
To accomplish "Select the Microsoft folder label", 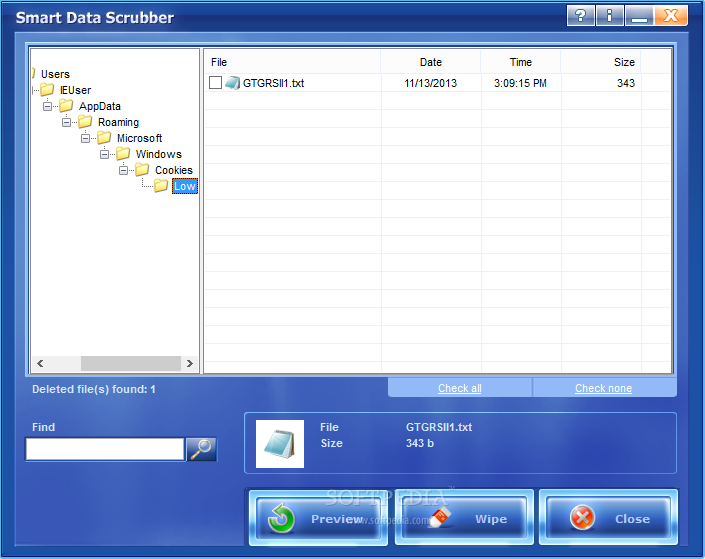I will (139, 139).
